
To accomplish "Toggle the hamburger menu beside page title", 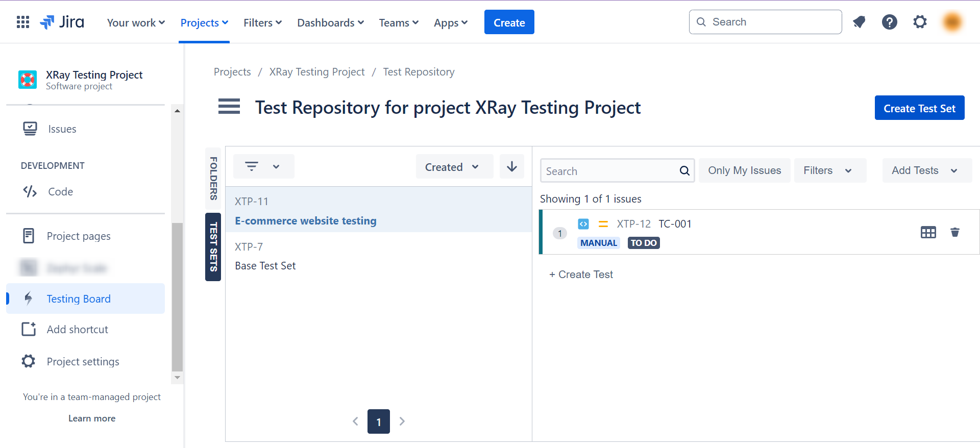I will coord(229,107).
